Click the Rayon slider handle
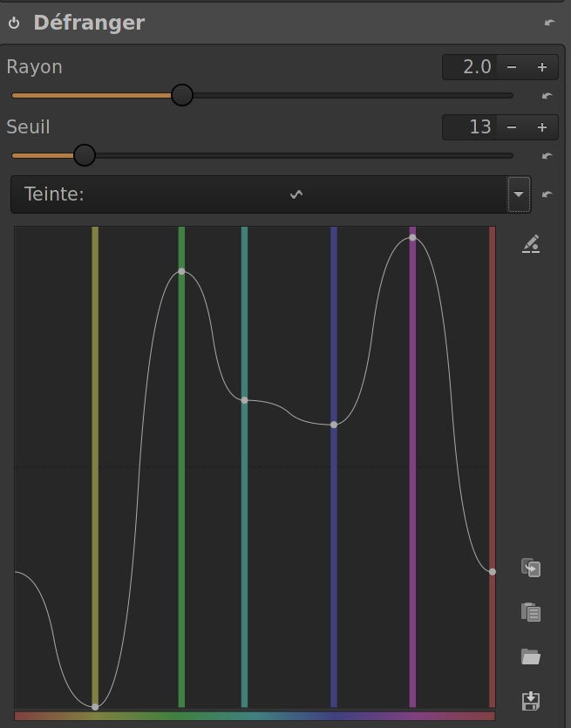The image size is (571, 728). point(181,95)
